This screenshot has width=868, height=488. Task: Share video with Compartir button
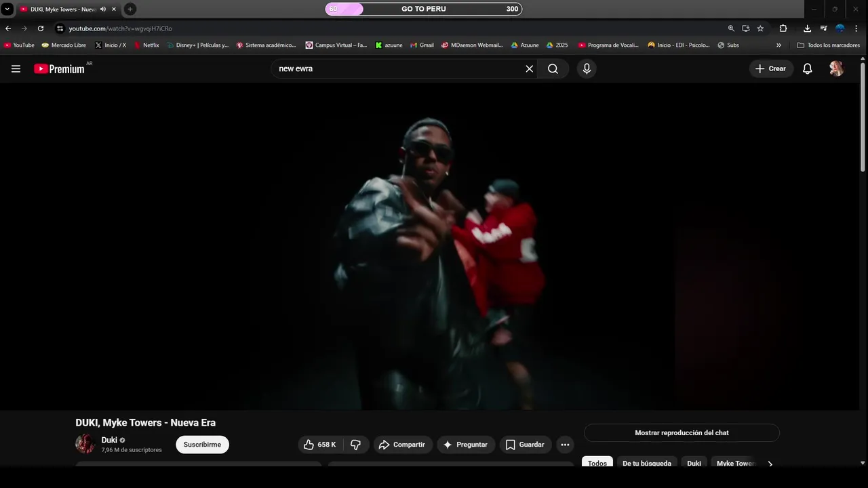pyautogui.click(x=402, y=445)
